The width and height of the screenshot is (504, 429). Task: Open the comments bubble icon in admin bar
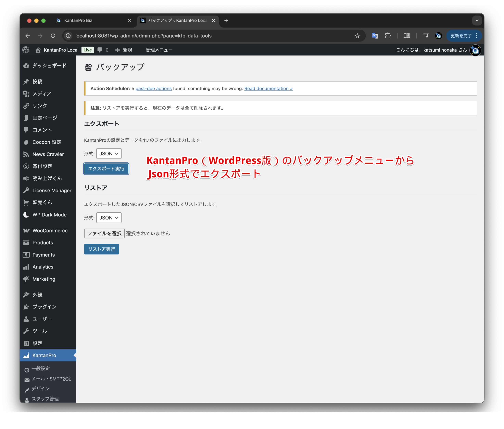(x=100, y=50)
